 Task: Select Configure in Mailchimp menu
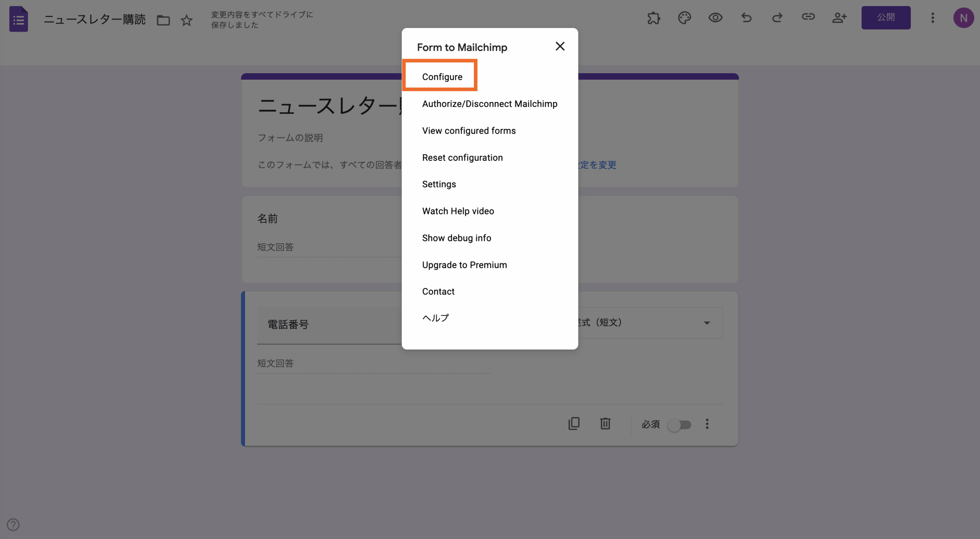pos(442,77)
